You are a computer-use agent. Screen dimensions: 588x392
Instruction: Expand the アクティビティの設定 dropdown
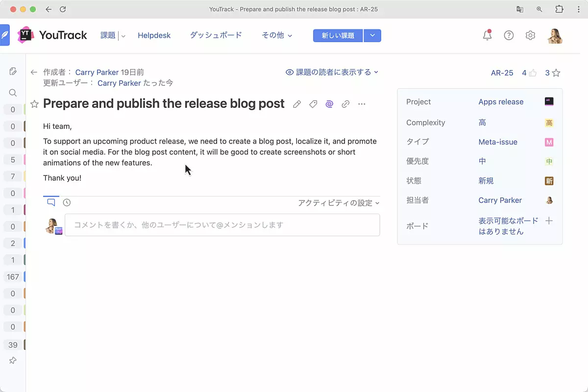tap(339, 203)
